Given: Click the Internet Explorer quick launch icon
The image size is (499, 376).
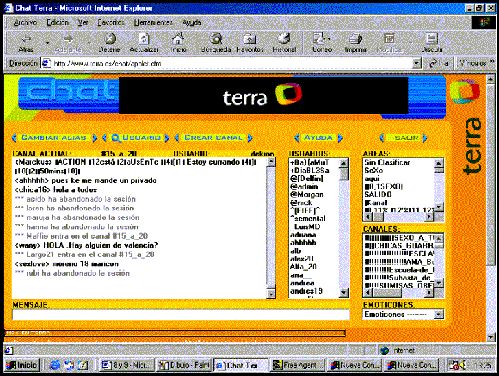Looking at the screenshot, I should 54,365.
